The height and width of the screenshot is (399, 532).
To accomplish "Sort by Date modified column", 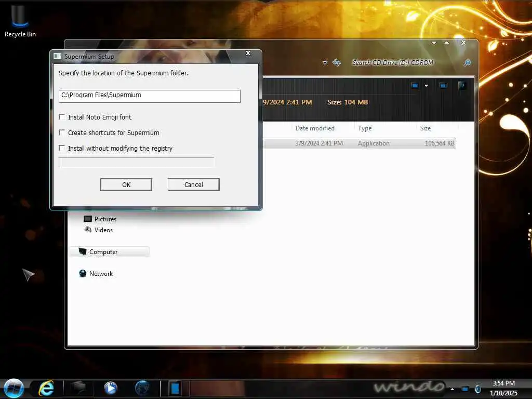I will [x=315, y=128].
